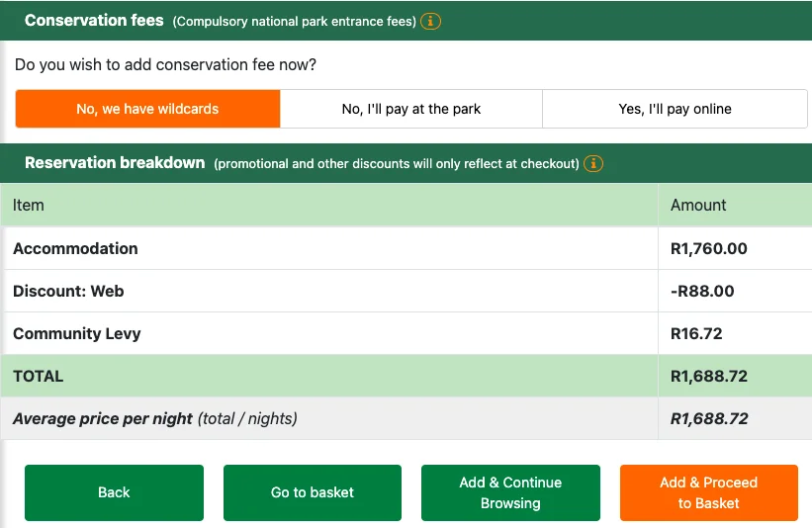Click the promotional discounts checkout note

397,163
